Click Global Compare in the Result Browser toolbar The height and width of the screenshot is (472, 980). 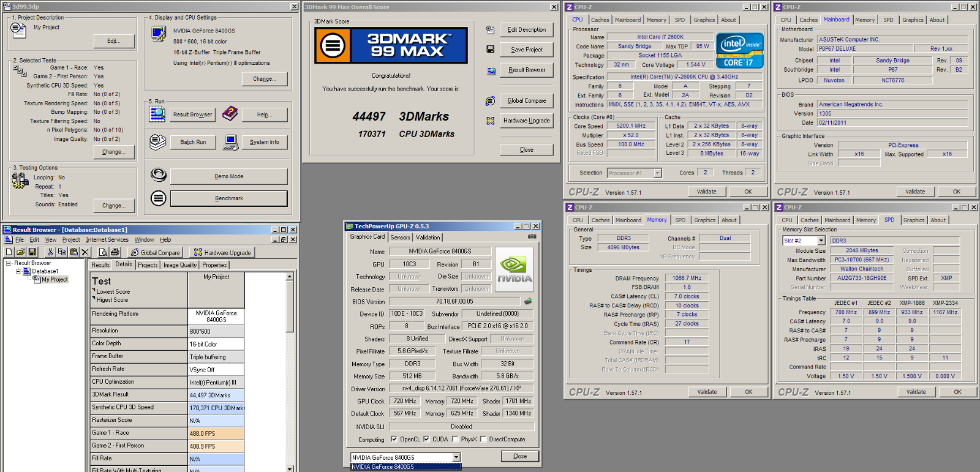[x=155, y=252]
